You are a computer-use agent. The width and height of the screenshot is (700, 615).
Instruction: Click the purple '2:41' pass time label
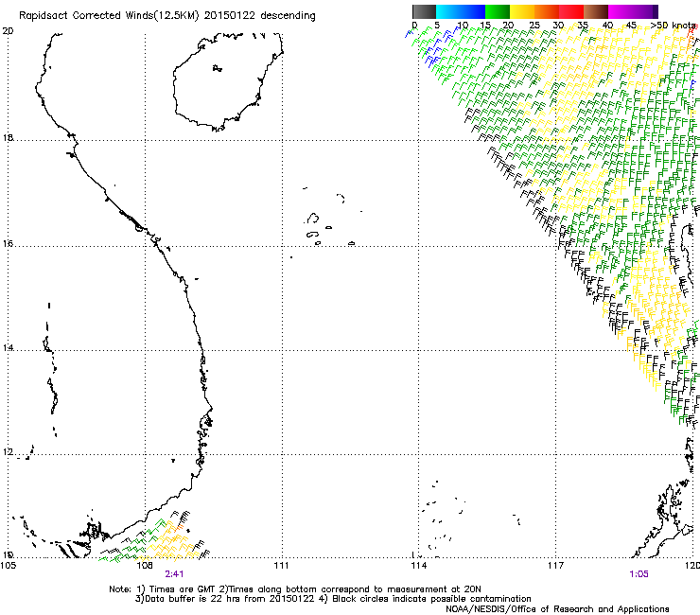tap(174, 574)
